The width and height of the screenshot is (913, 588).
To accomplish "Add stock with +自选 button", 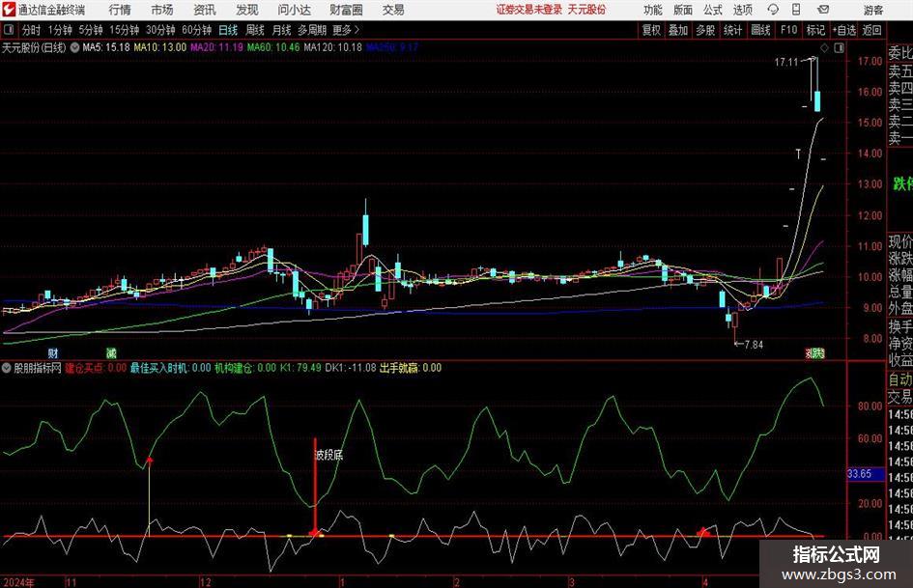I will (x=843, y=30).
